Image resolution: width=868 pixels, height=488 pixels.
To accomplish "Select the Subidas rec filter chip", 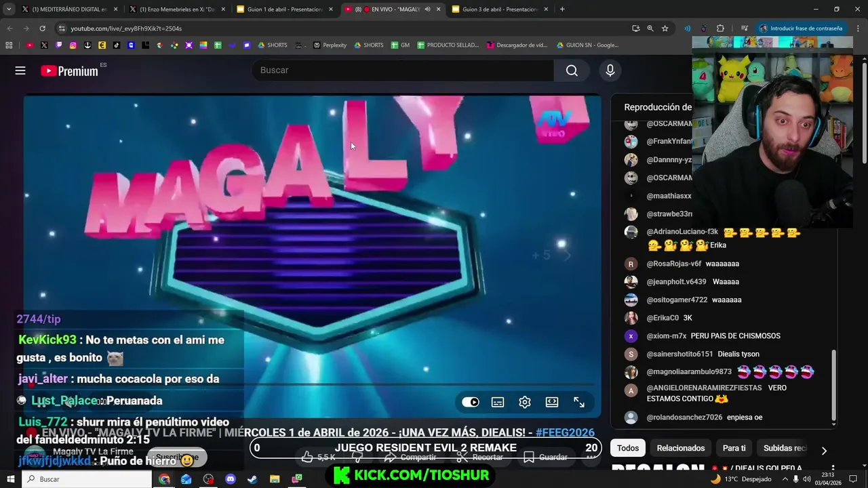I will [x=785, y=448].
